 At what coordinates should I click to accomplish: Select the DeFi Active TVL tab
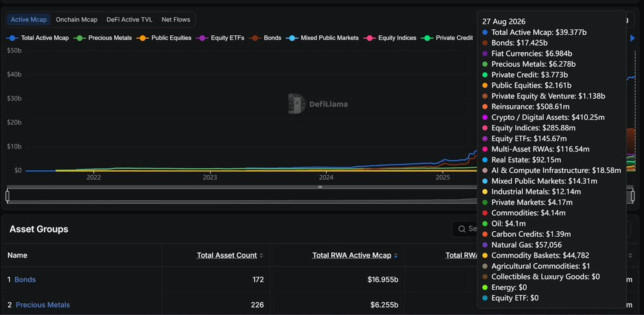click(x=129, y=19)
